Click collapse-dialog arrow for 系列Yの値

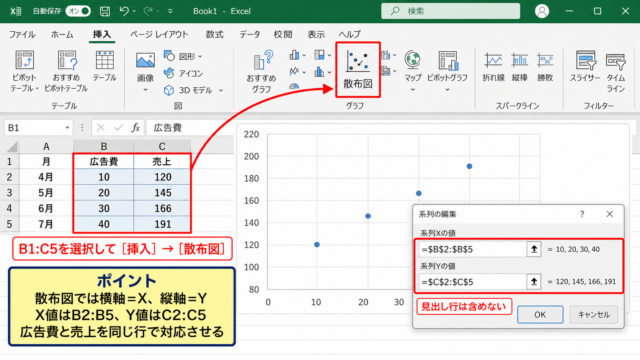[534, 282]
